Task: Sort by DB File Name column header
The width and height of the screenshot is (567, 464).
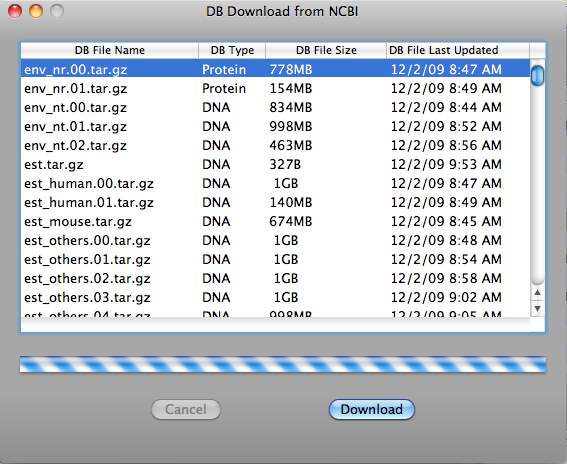Action: pos(110,50)
